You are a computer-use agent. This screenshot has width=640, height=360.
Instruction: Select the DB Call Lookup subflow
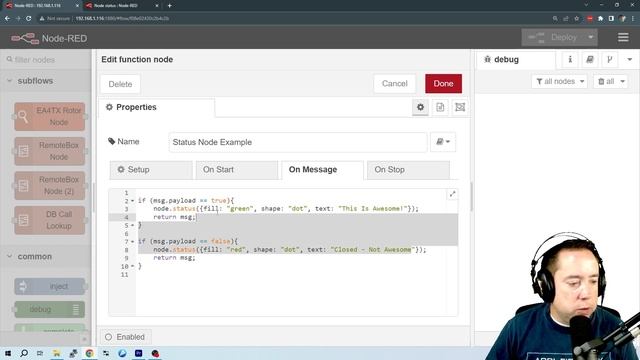coord(50,220)
